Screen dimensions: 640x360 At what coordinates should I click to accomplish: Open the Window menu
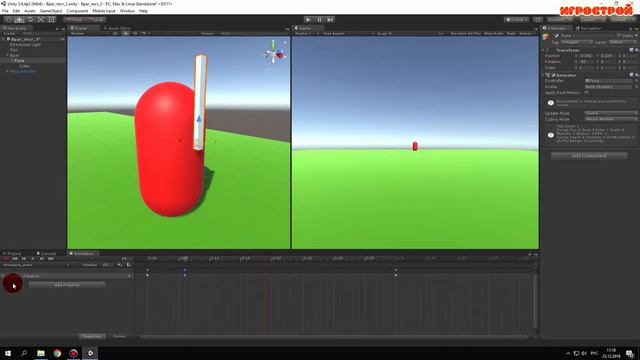pos(127,11)
